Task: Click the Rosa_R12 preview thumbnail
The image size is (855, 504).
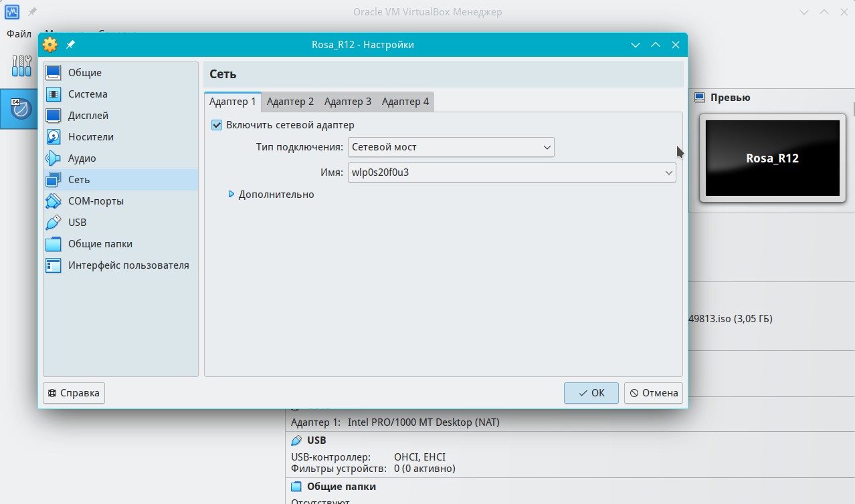Action: click(772, 158)
